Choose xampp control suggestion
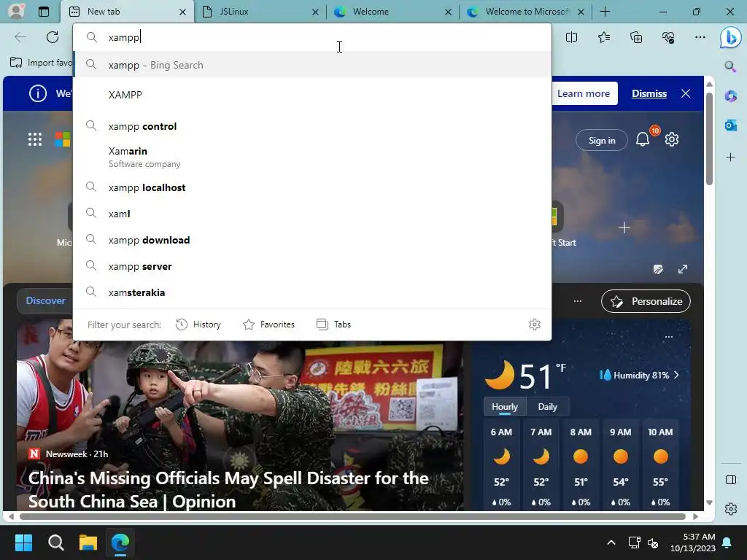 coord(312,126)
